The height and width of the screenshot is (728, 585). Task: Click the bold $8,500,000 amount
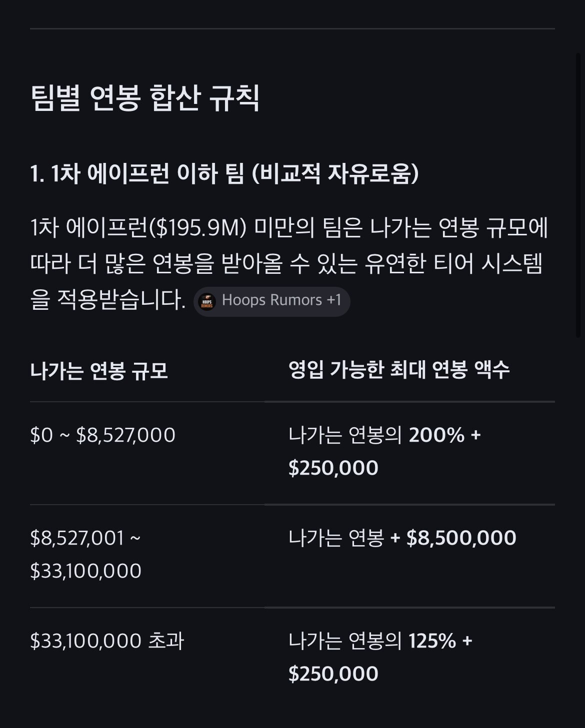[x=461, y=538]
